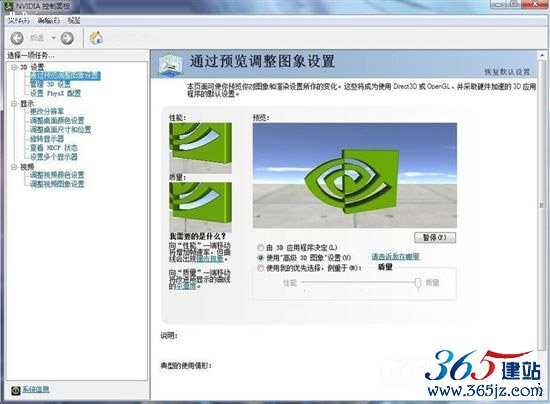Collapse the 3D Settings tree node
This screenshot has width=550, height=404.
(x=14, y=67)
